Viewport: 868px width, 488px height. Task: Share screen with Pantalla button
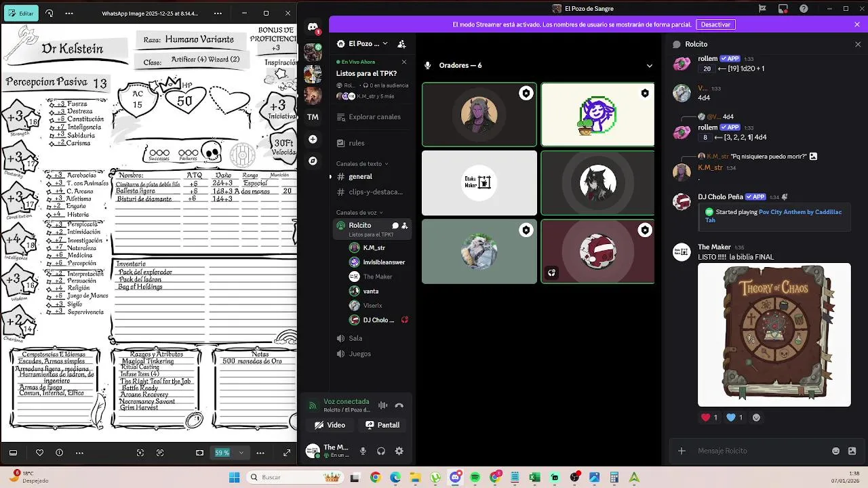click(x=382, y=425)
